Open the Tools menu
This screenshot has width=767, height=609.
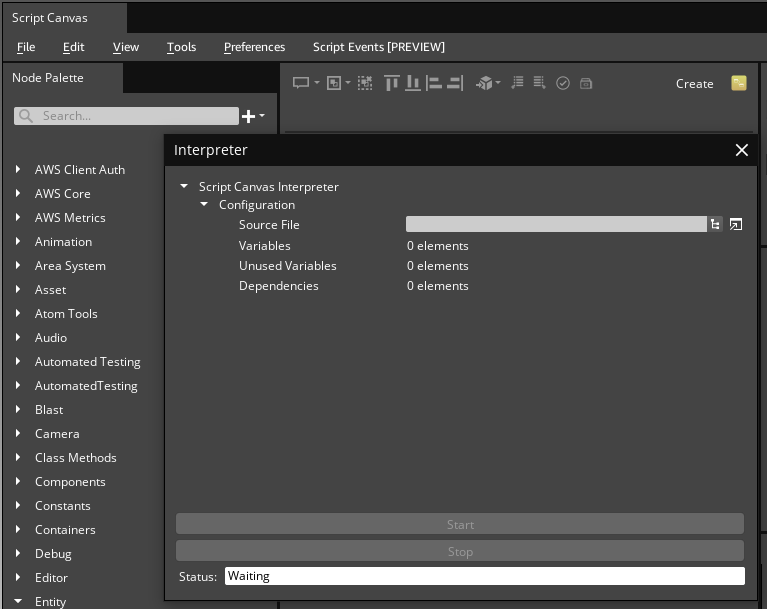click(181, 47)
